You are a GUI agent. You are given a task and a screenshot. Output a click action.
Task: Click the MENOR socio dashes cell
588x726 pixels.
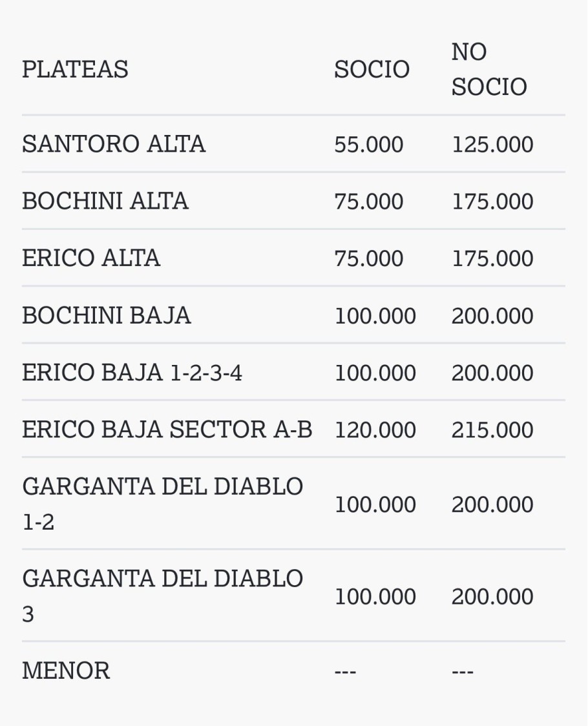[345, 672]
